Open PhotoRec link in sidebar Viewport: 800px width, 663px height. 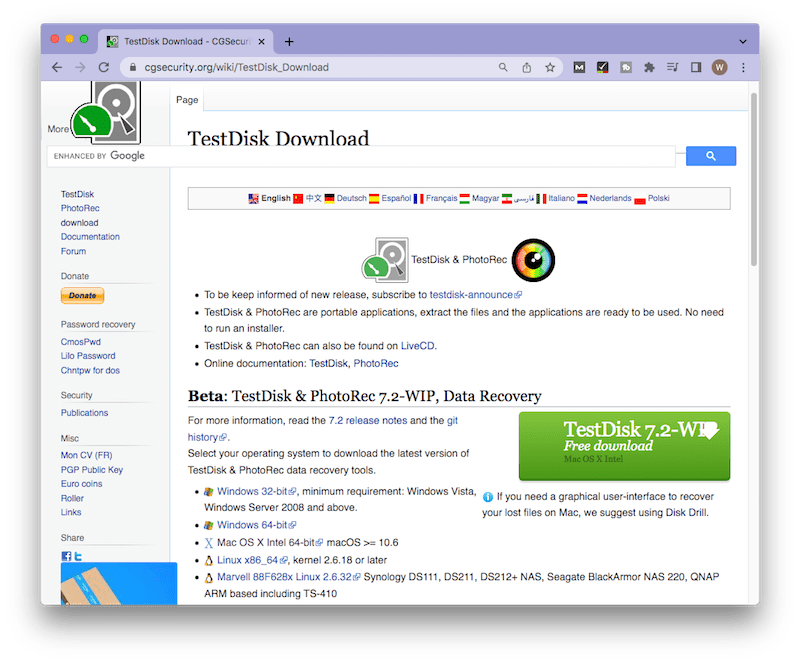tap(80, 208)
